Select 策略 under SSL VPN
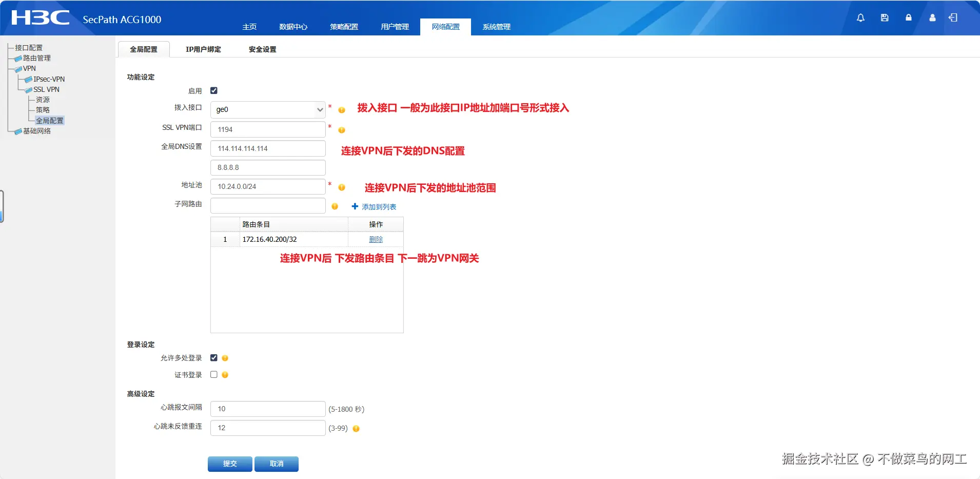The image size is (980, 479). tap(43, 110)
